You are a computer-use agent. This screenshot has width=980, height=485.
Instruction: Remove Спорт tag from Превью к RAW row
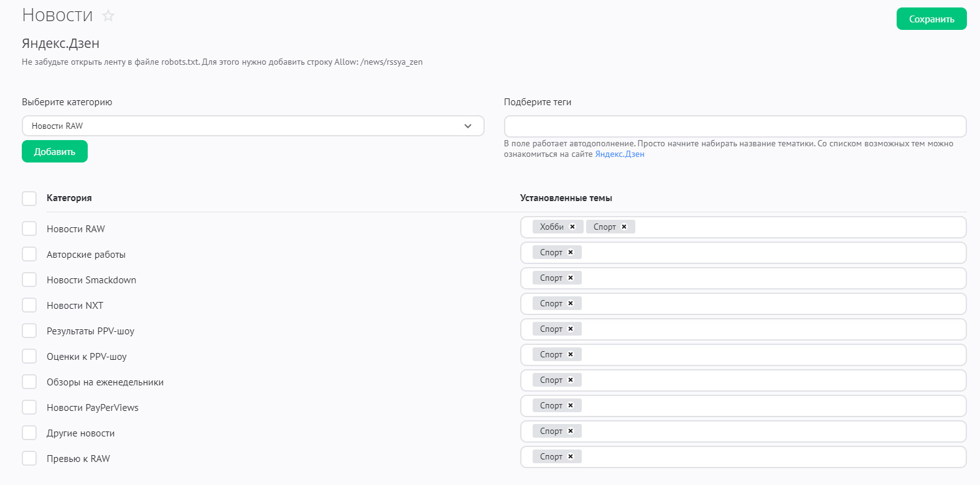[571, 456]
